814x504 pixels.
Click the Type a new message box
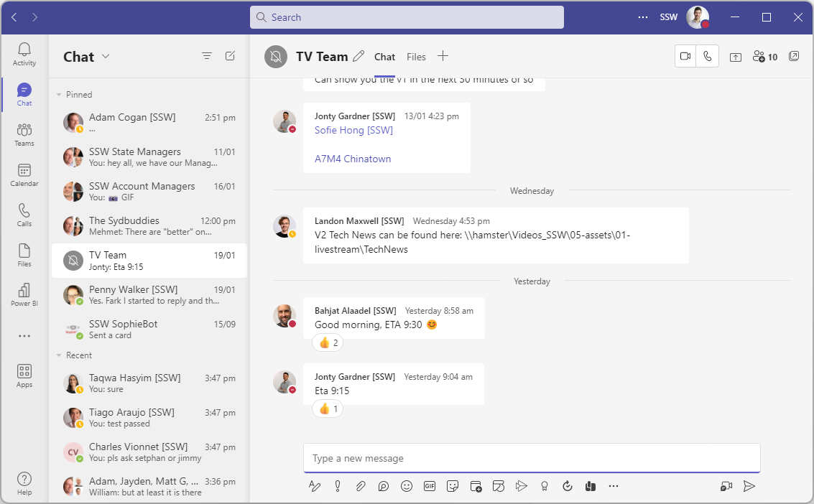531,458
